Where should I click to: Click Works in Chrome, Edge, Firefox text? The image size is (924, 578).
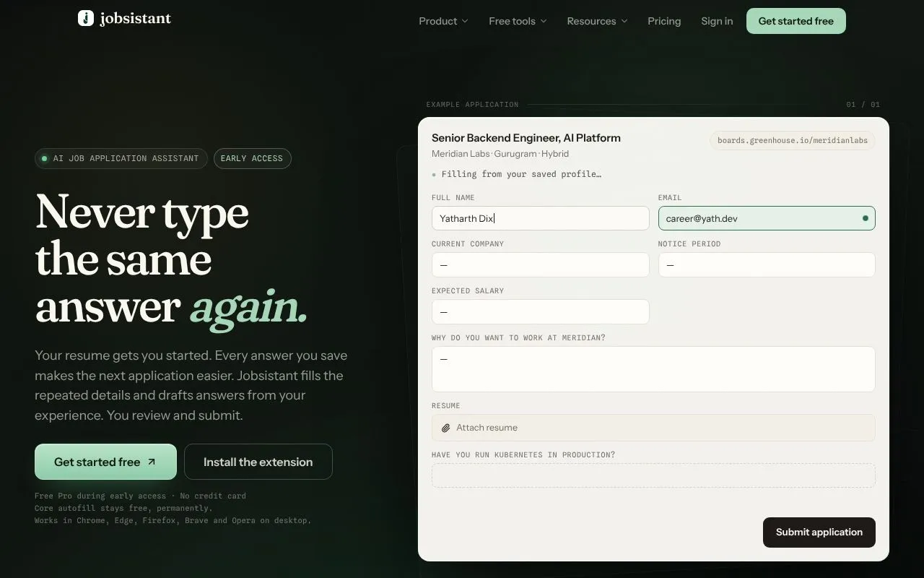coord(173,520)
